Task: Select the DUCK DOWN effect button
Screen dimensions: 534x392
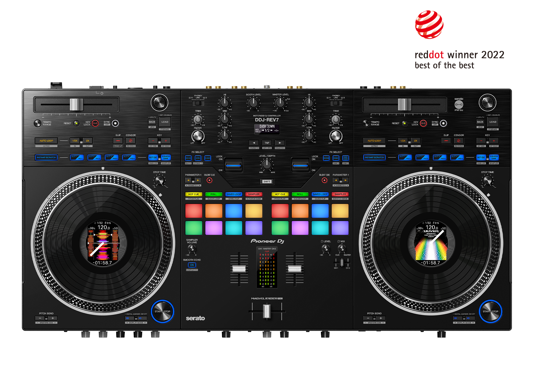Action: pos(345,158)
